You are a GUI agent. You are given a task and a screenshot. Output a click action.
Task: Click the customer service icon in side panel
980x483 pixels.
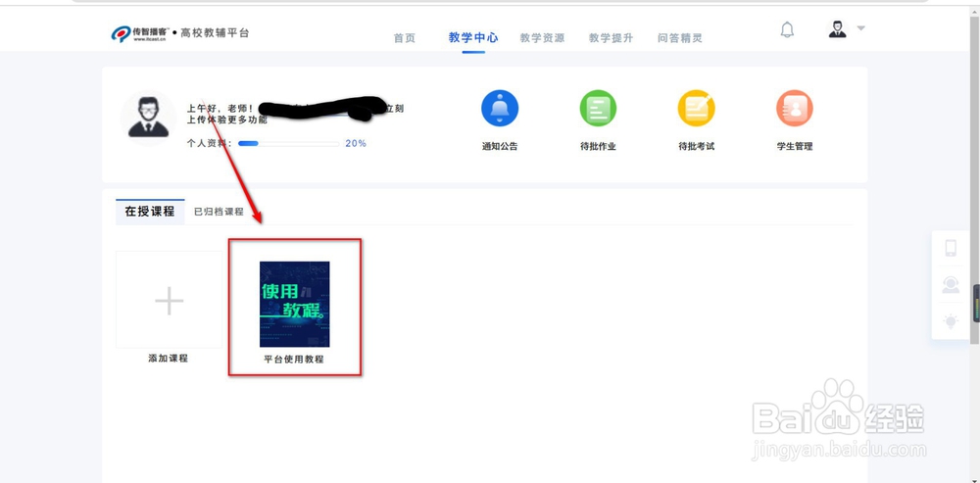click(x=951, y=285)
